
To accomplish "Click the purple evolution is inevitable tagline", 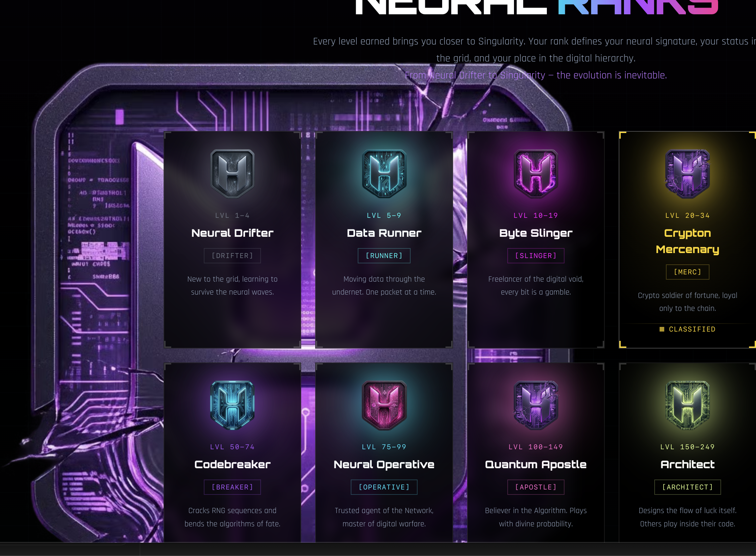I will [536, 75].
